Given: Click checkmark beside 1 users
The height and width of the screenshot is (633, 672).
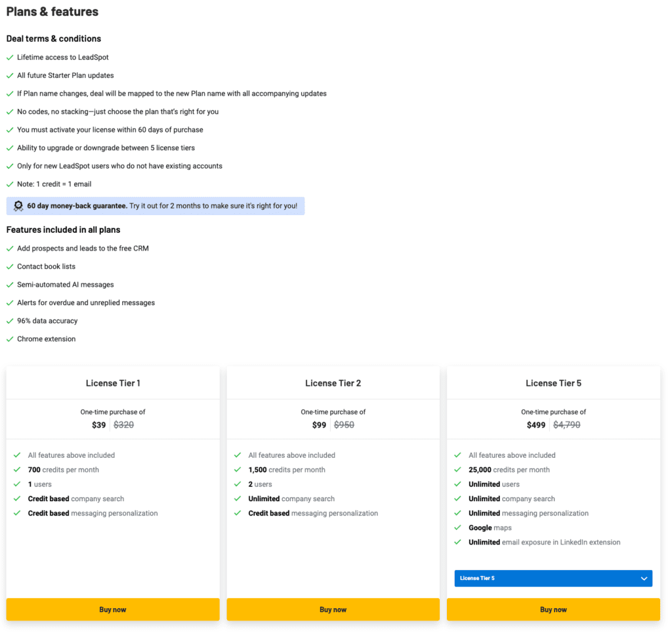Looking at the screenshot, I should click(x=17, y=484).
